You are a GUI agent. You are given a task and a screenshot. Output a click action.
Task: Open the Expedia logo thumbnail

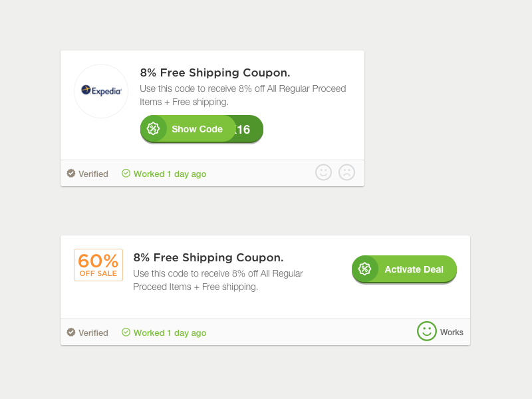pyautogui.click(x=101, y=91)
